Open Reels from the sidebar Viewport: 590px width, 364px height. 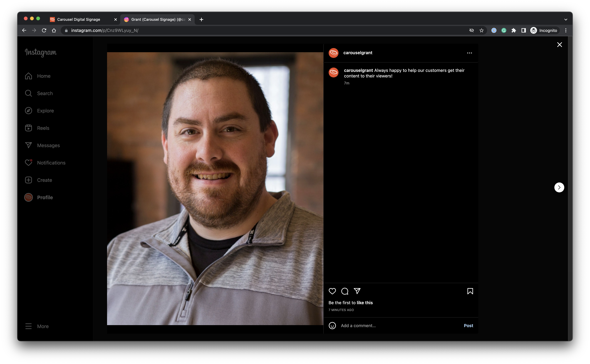37,128
